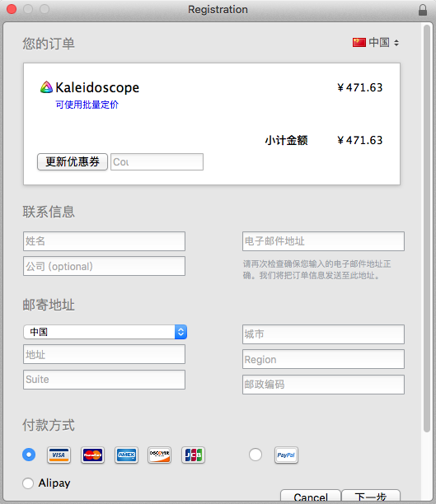This screenshot has width=436, height=504.
Task: Click the 电子邮件地址 email field
Action: (x=323, y=241)
